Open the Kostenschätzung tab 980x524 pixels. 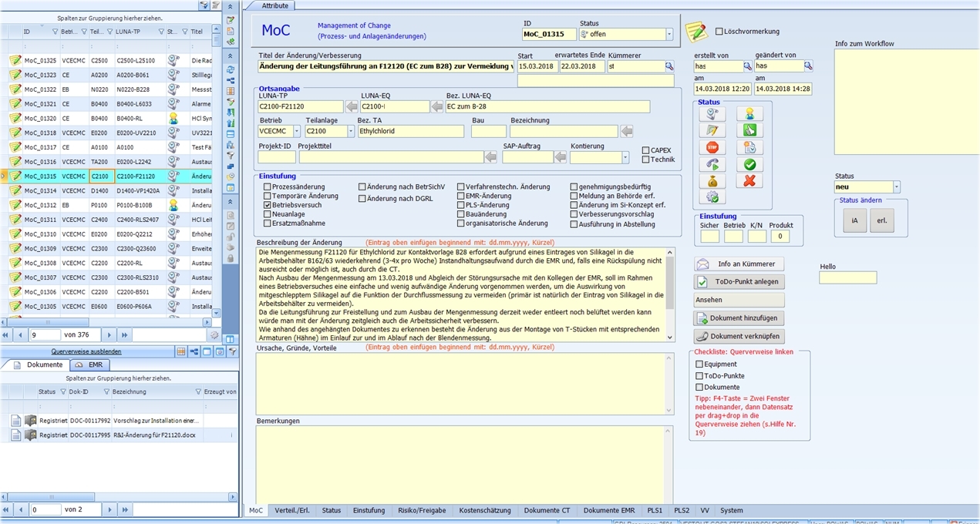(x=485, y=511)
